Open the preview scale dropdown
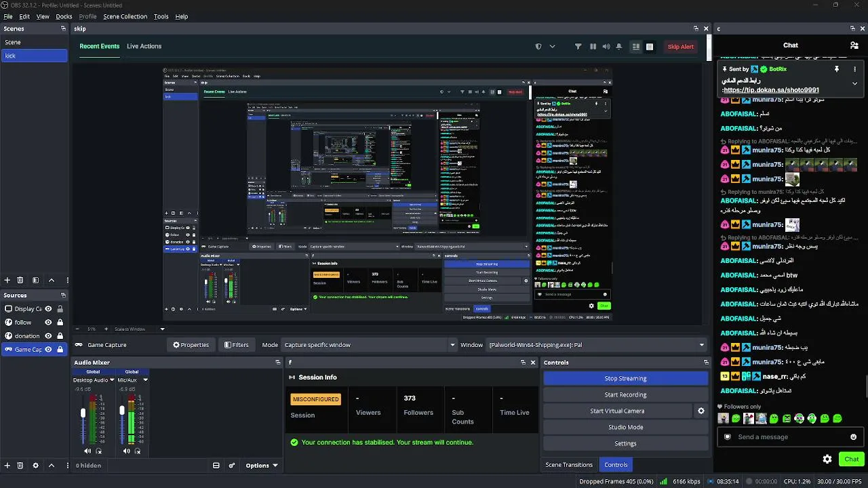Screen dimensions: 868x488 pyautogui.click(x=162, y=329)
